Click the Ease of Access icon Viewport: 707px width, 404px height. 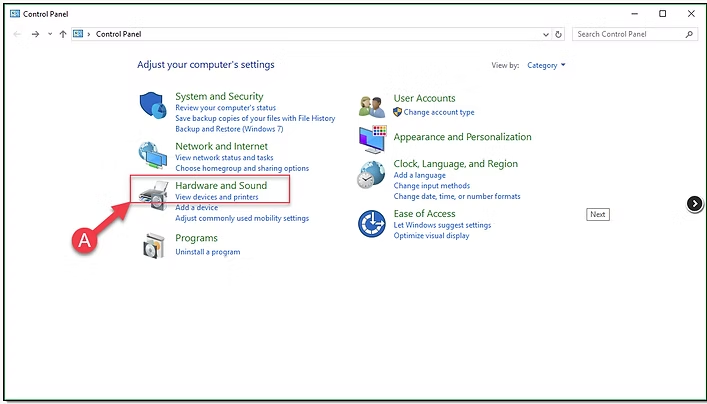tap(372, 222)
